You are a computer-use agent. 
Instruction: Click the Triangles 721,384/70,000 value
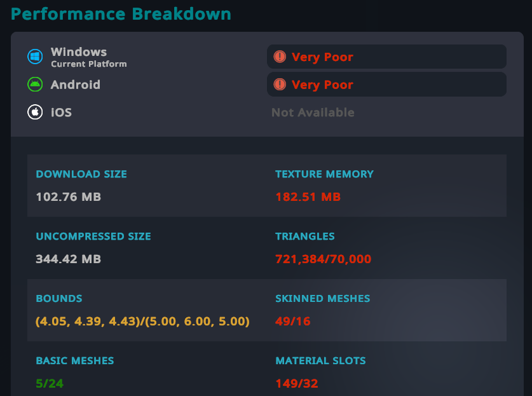[323, 259]
